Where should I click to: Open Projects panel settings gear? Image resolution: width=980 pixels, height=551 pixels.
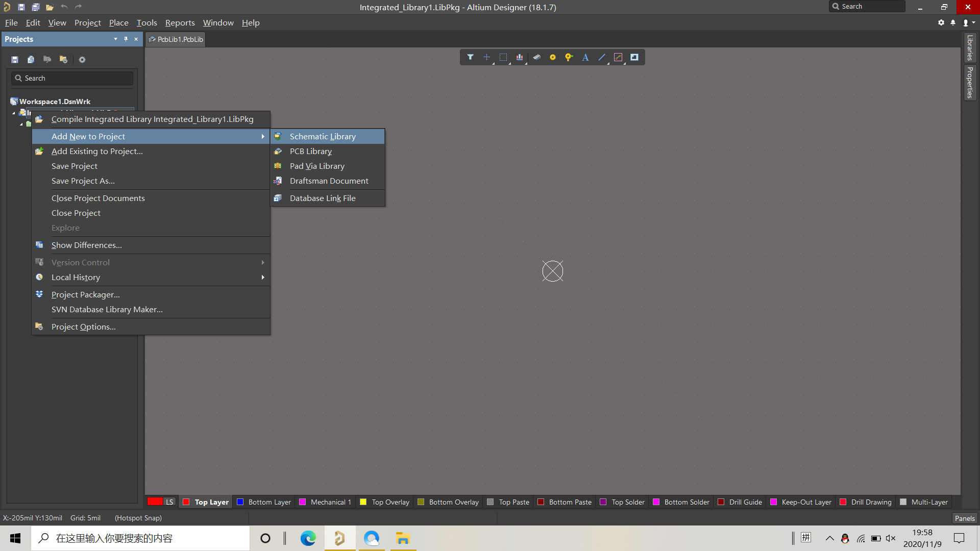(x=82, y=60)
